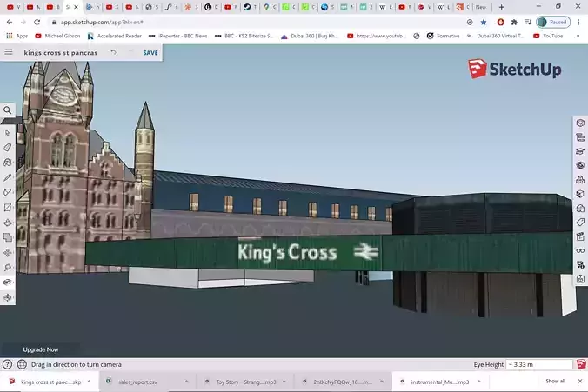The width and height of the screenshot is (588, 392).
Task: Reload the page
Action: click(x=37, y=22)
